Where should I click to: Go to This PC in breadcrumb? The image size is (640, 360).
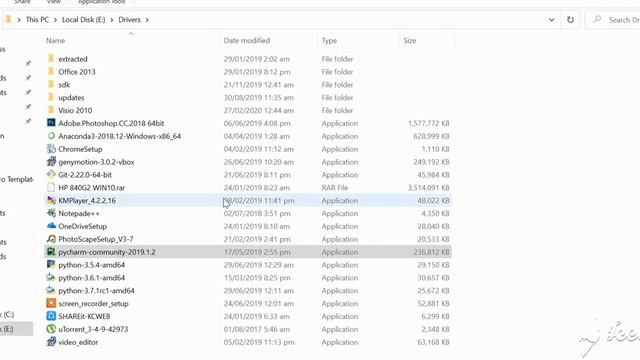37,20
